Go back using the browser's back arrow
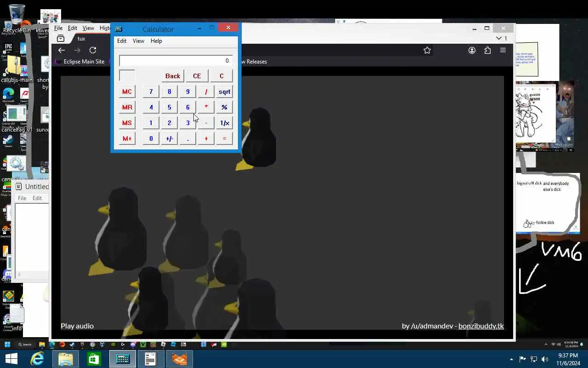The width and height of the screenshot is (588, 368). coord(62,50)
